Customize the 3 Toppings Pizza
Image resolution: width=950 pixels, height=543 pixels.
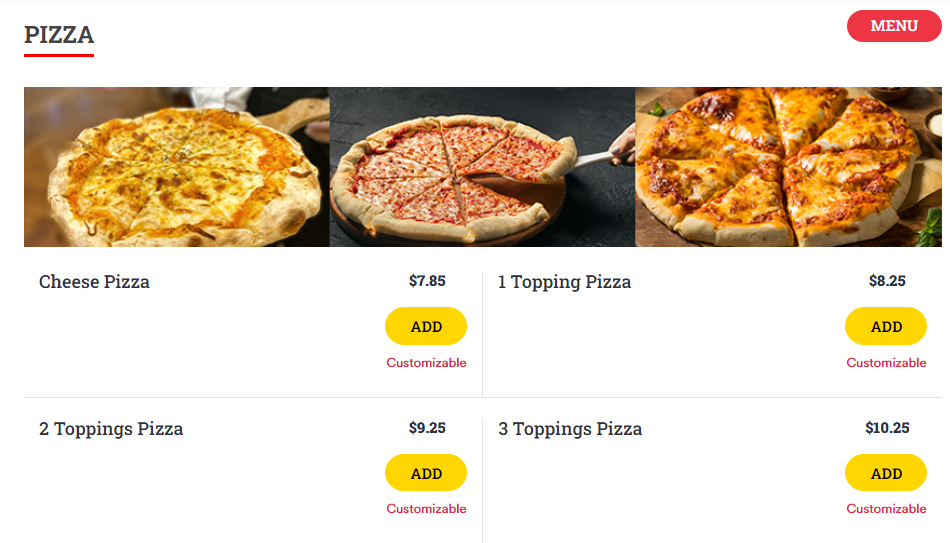click(886, 509)
